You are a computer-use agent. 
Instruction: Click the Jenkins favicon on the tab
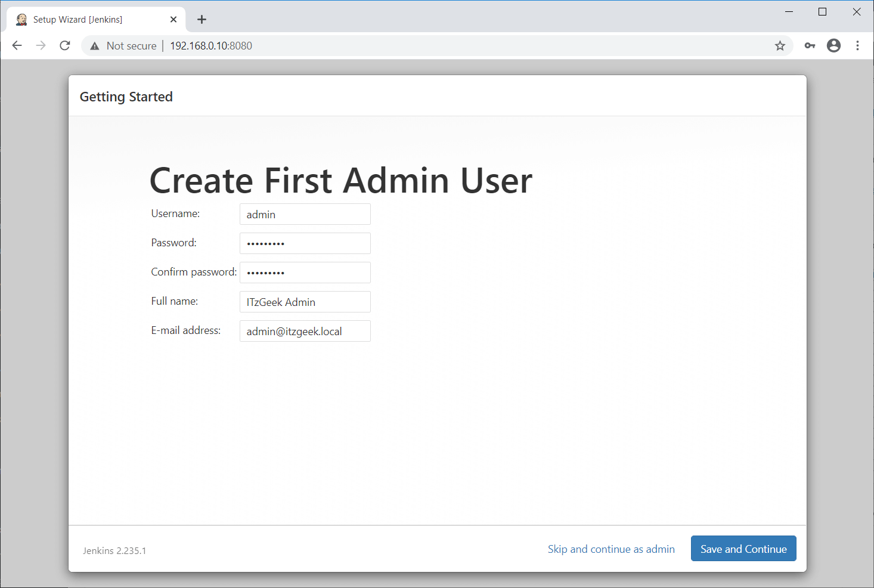point(21,20)
